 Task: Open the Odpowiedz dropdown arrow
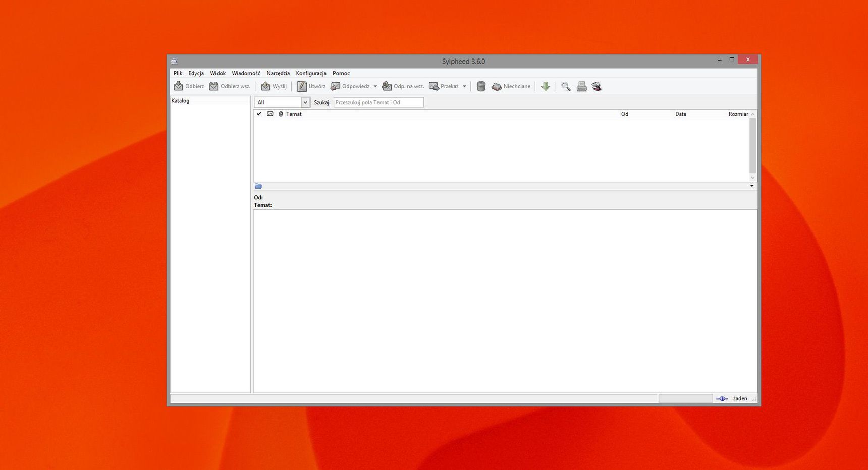pos(375,86)
